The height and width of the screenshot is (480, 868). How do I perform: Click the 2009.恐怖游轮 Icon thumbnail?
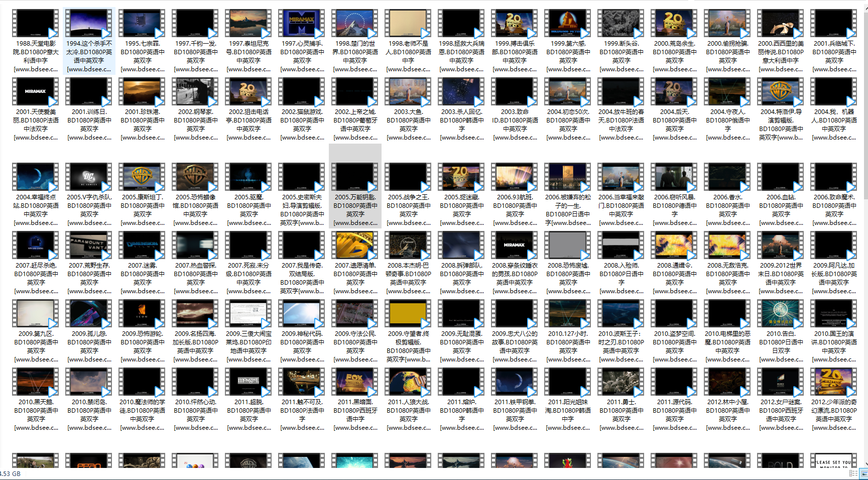pyautogui.click(x=142, y=313)
